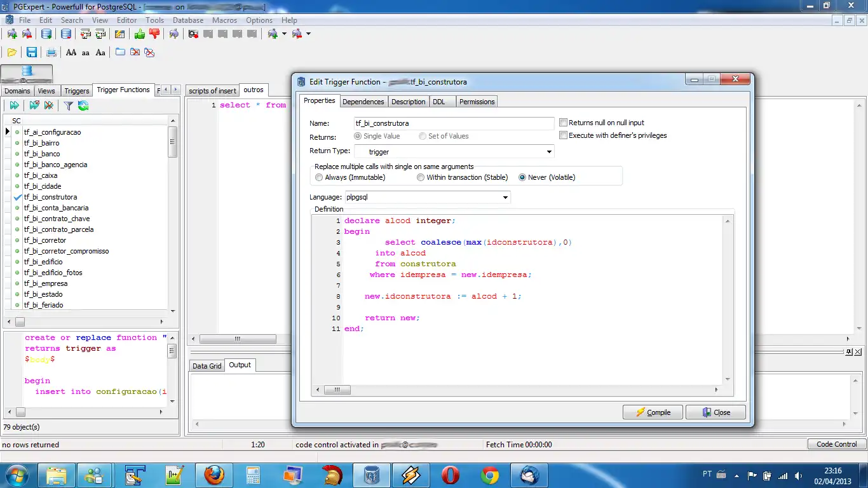Select tf_ai_configuracao in the function list
Viewport: 868px width, 488px height.
point(52,132)
